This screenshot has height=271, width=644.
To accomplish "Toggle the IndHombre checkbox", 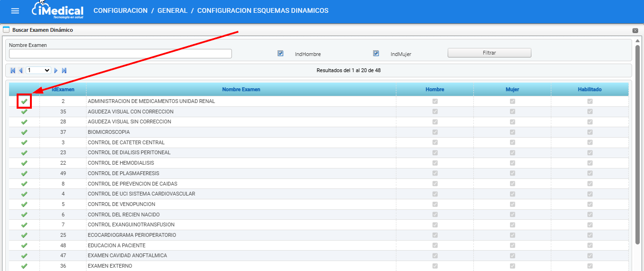I will coord(280,54).
